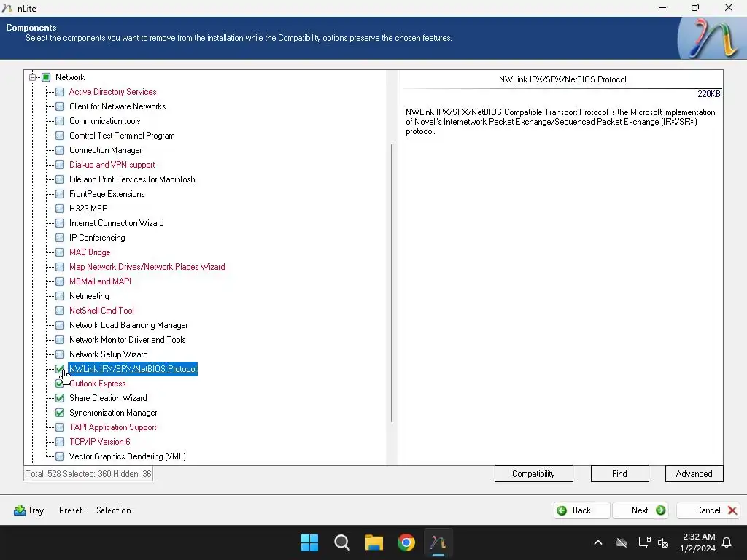Image resolution: width=747 pixels, height=560 pixels.
Task: Check Network Setup Wizard checkbox
Action: [60, 354]
